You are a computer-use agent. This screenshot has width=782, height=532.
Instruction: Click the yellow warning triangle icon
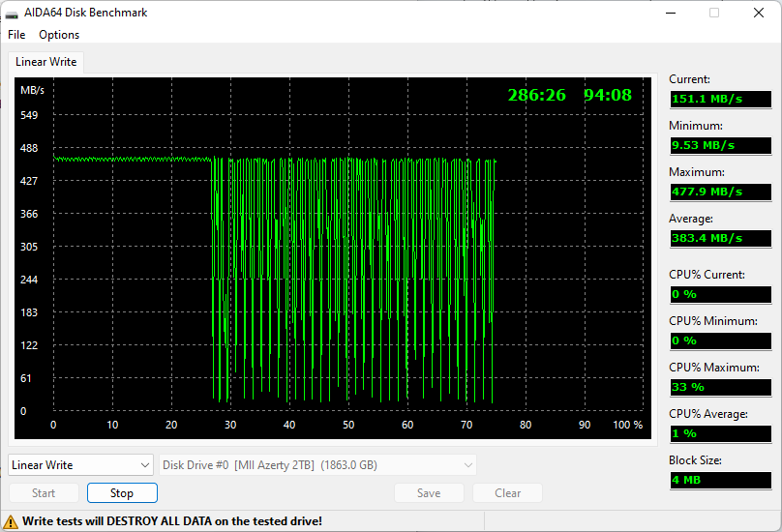pyautogui.click(x=10, y=522)
